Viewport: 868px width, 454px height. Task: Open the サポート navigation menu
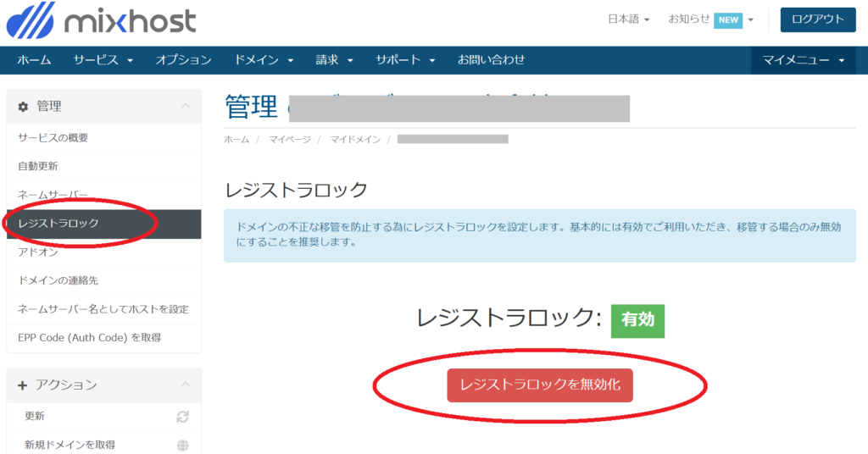pyautogui.click(x=405, y=60)
